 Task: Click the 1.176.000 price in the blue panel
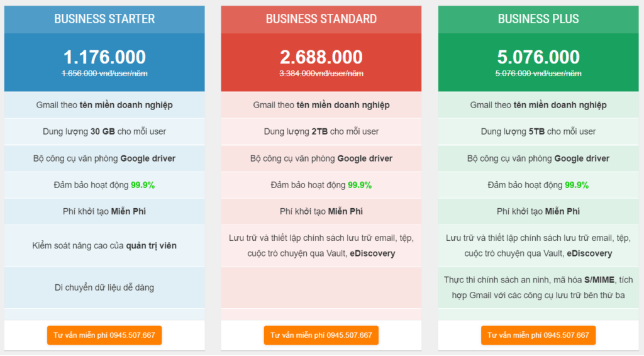[104, 57]
